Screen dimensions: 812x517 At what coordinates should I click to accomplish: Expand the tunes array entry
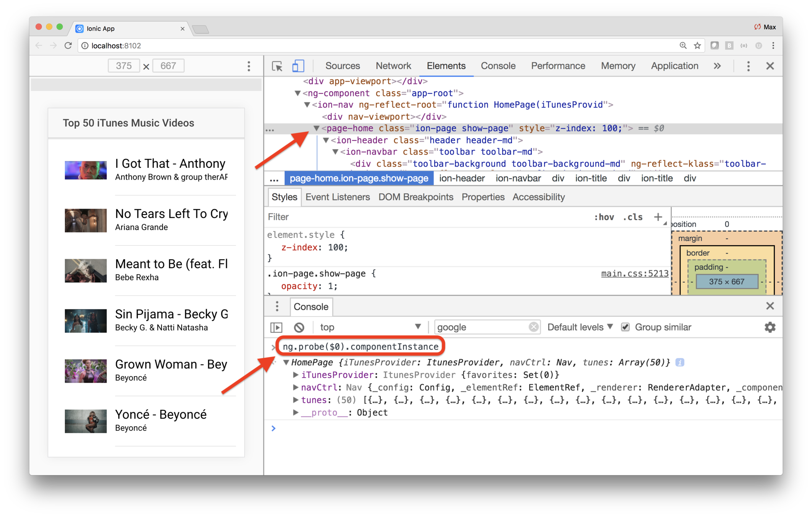[295, 400]
